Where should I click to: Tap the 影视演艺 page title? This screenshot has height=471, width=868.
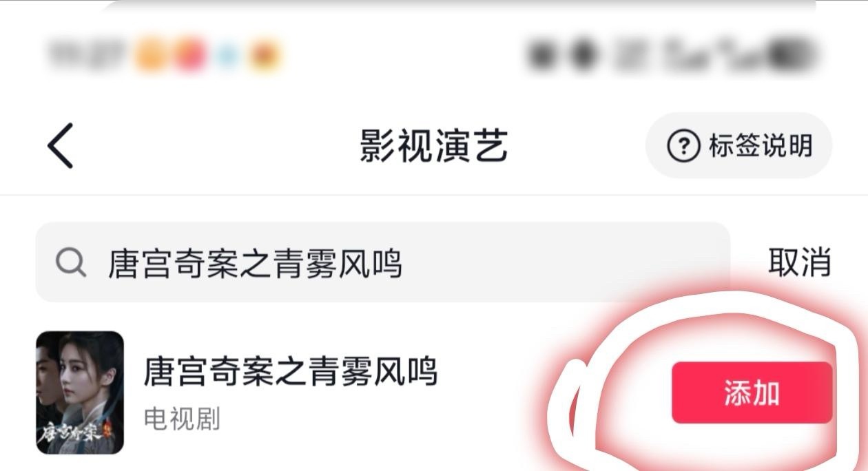click(433, 146)
